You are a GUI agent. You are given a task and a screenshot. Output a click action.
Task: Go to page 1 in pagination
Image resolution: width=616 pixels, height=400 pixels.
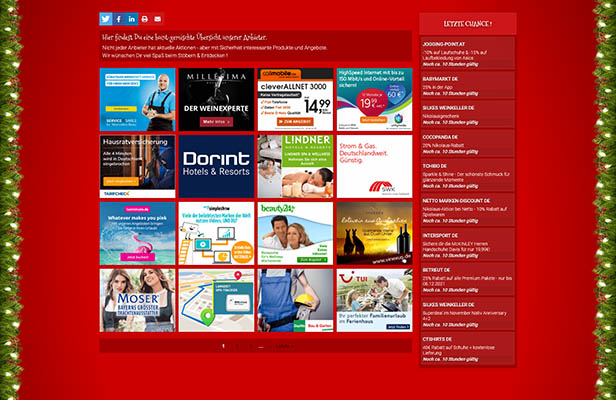click(x=223, y=346)
